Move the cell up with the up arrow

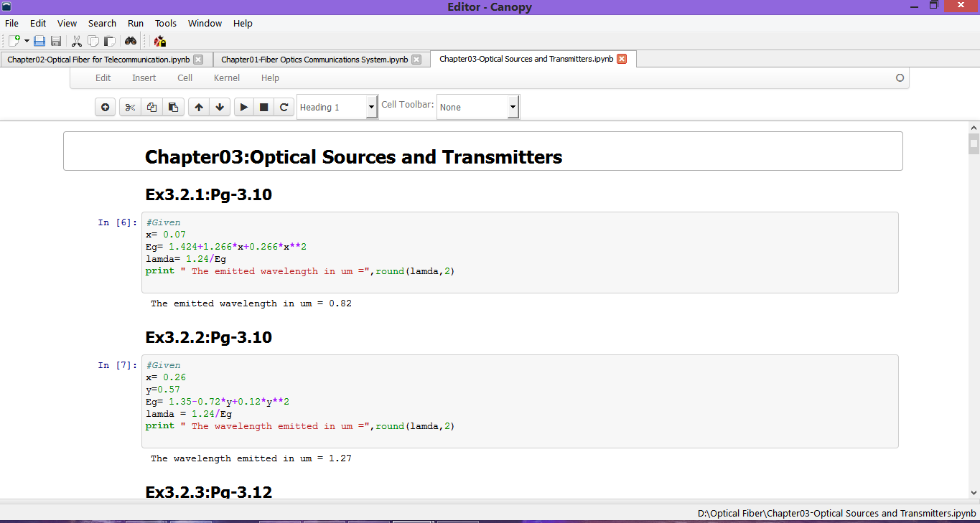[199, 108]
